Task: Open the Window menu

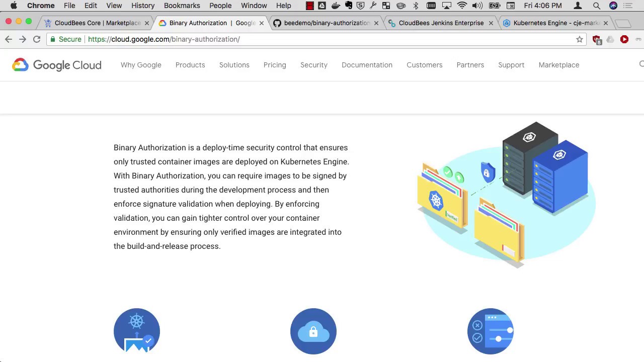Action: click(x=254, y=6)
